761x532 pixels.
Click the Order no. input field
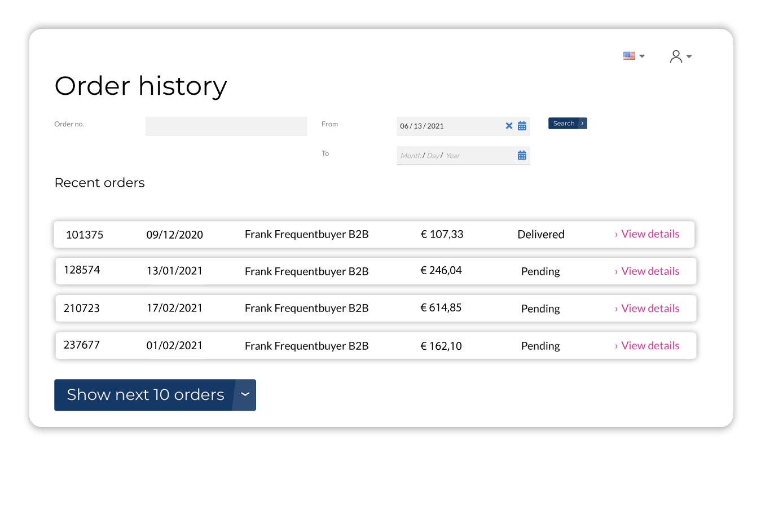(x=226, y=126)
